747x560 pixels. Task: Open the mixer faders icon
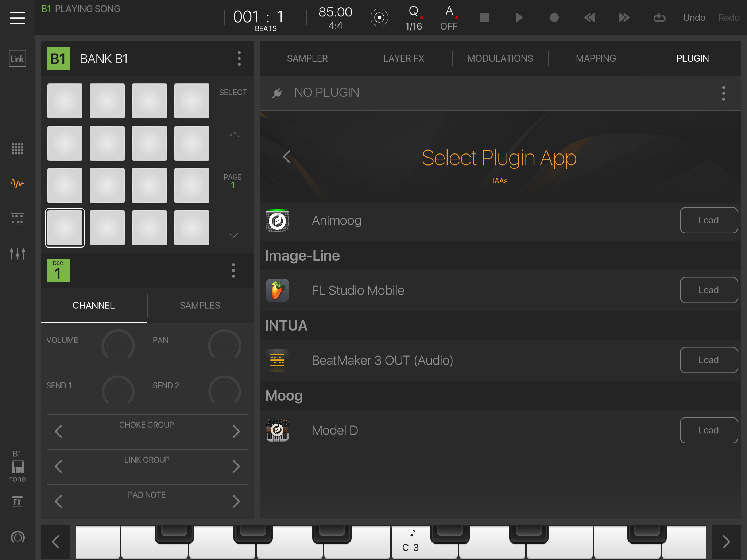coord(18,253)
